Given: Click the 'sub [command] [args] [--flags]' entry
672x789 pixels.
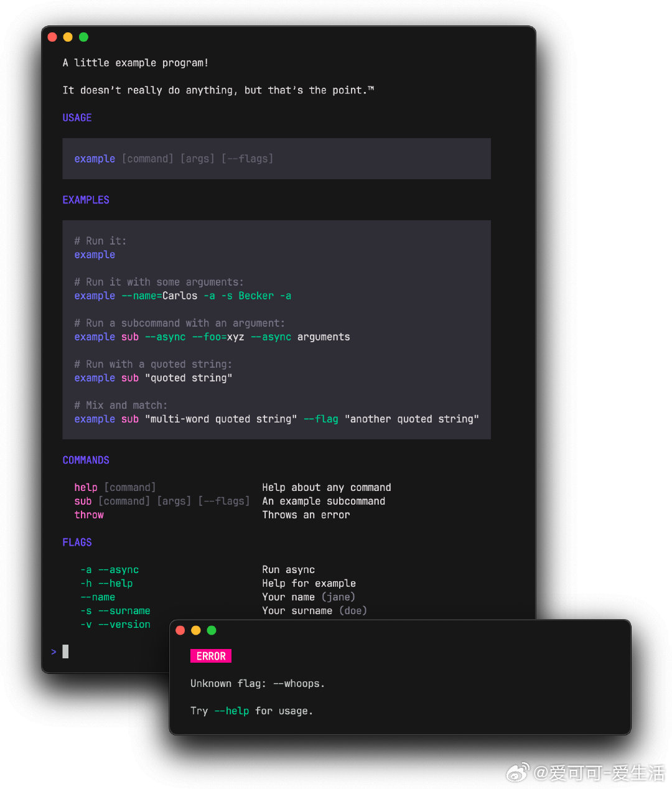Looking at the screenshot, I should point(162,501).
